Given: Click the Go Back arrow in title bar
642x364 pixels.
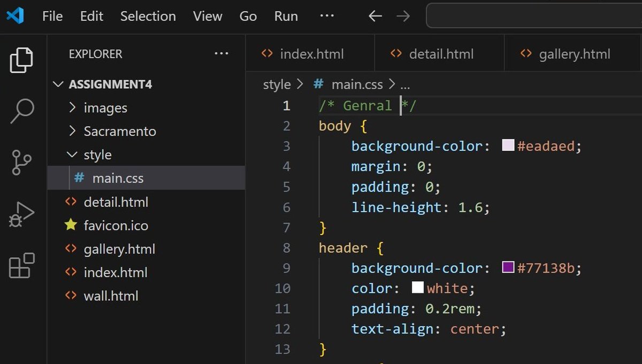Looking at the screenshot, I should coord(376,16).
